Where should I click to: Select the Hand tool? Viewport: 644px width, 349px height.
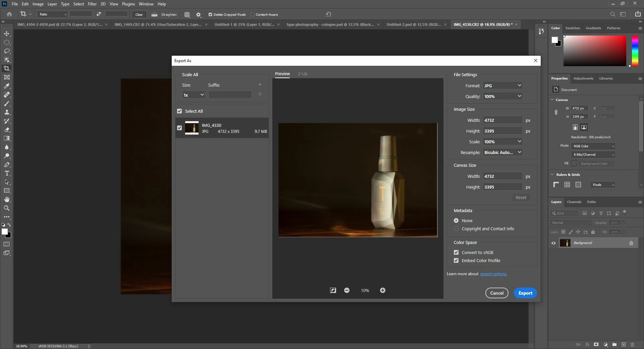pyautogui.click(x=7, y=200)
